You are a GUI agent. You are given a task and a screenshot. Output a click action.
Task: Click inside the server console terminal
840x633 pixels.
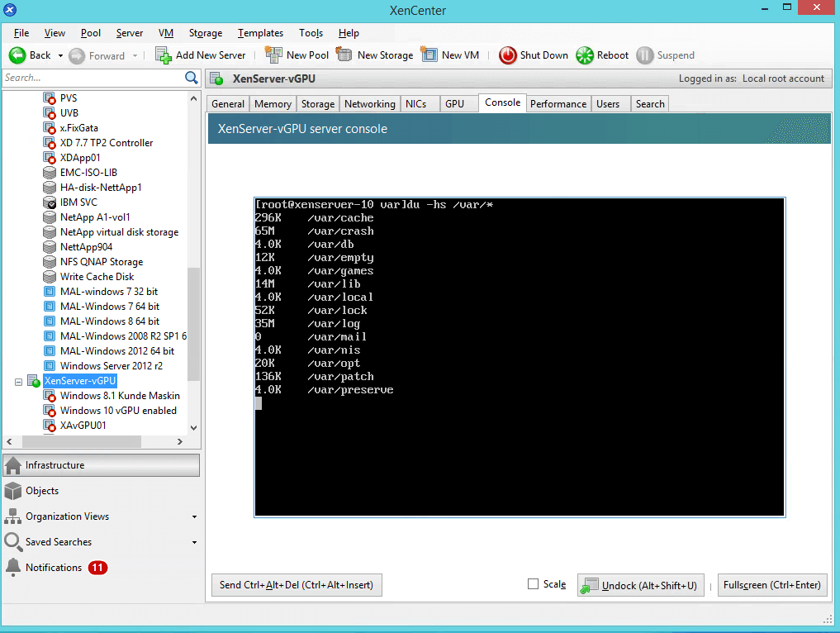520,357
